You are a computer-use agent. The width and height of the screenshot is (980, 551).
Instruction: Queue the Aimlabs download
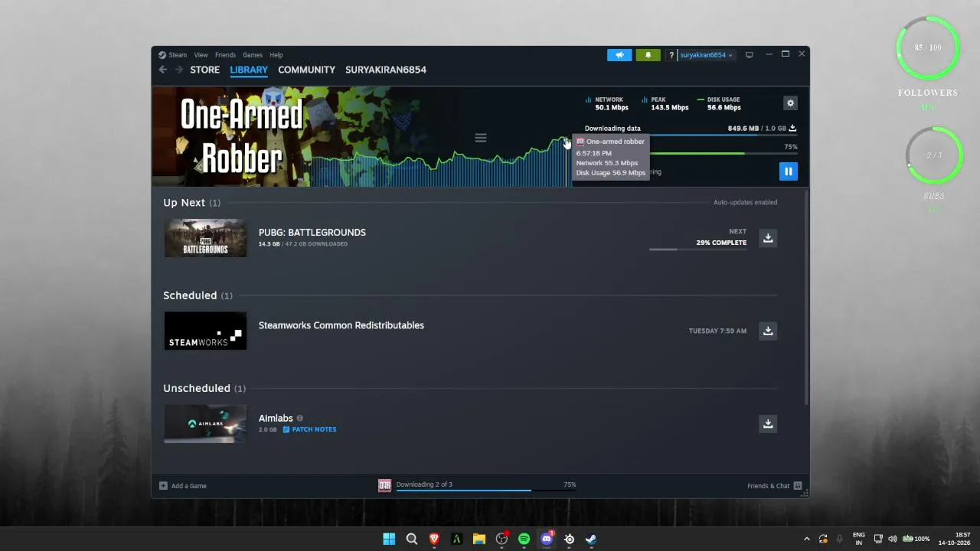pyautogui.click(x=768, y=423)
